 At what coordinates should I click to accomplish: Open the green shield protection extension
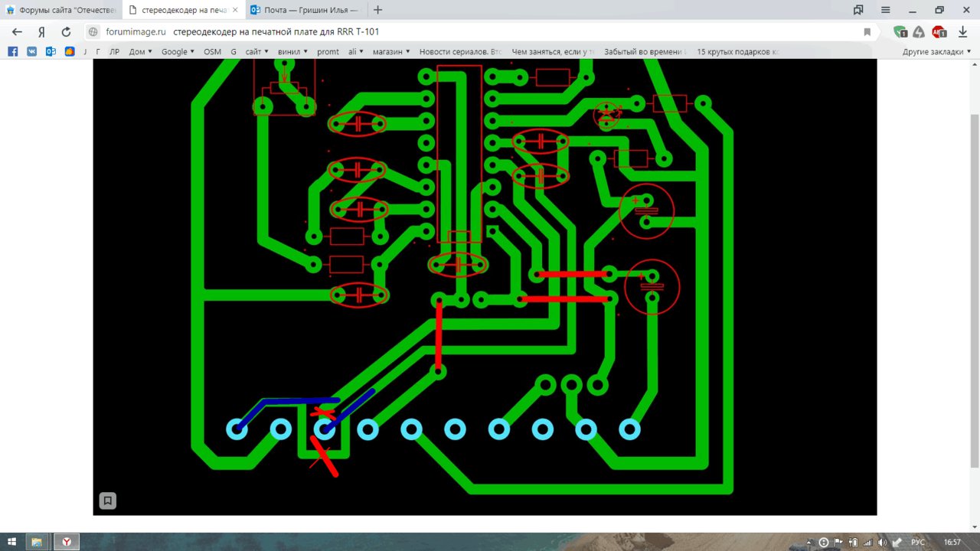pyautogui.click(x=900, y=32)
